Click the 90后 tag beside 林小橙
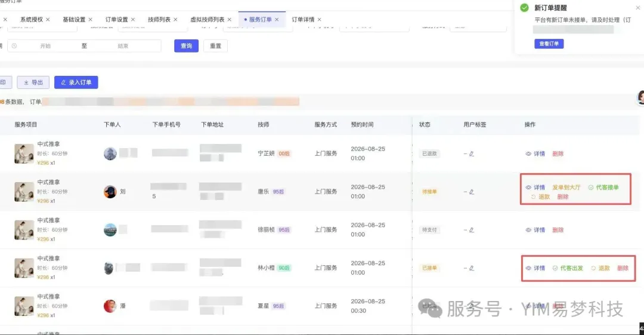Viewport: 644px width, 335px height. tap(284, 268)
